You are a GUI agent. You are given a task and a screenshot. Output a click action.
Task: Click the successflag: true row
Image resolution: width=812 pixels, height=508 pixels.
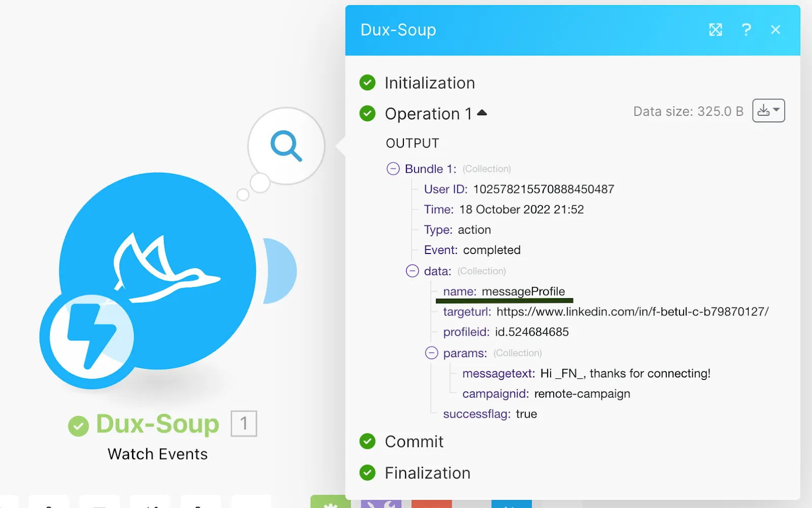tap(490, 414)
